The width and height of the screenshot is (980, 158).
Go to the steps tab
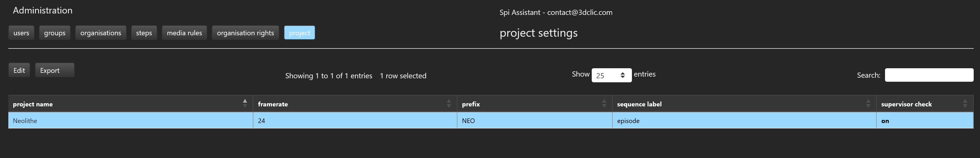tap(144, 33)
